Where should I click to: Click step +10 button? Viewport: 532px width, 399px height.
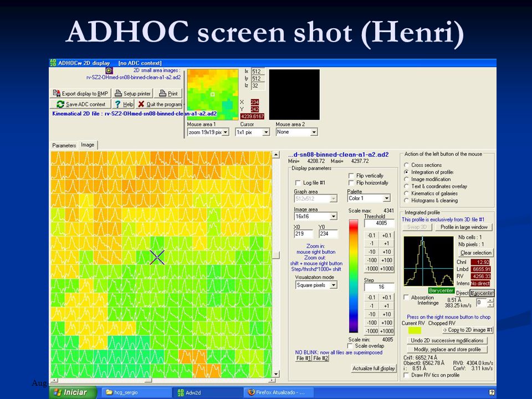tap(387, 314)
